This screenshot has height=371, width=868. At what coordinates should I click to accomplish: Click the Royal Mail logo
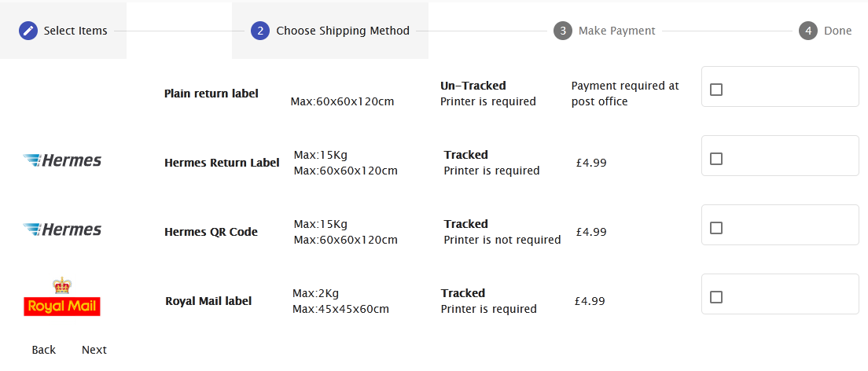pyautogui.click(x=62, y=297)
